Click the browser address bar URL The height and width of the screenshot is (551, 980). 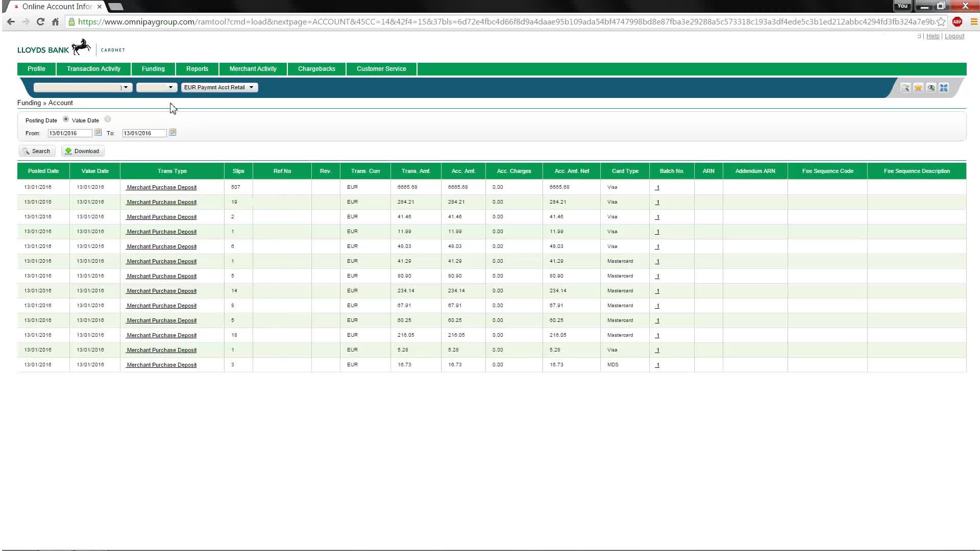coord(505,22)
